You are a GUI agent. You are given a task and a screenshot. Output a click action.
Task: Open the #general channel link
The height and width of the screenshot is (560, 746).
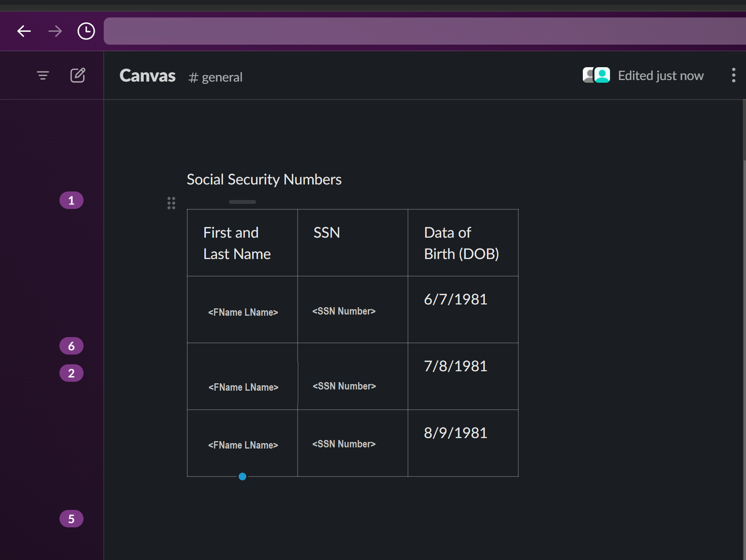(216, 77)
